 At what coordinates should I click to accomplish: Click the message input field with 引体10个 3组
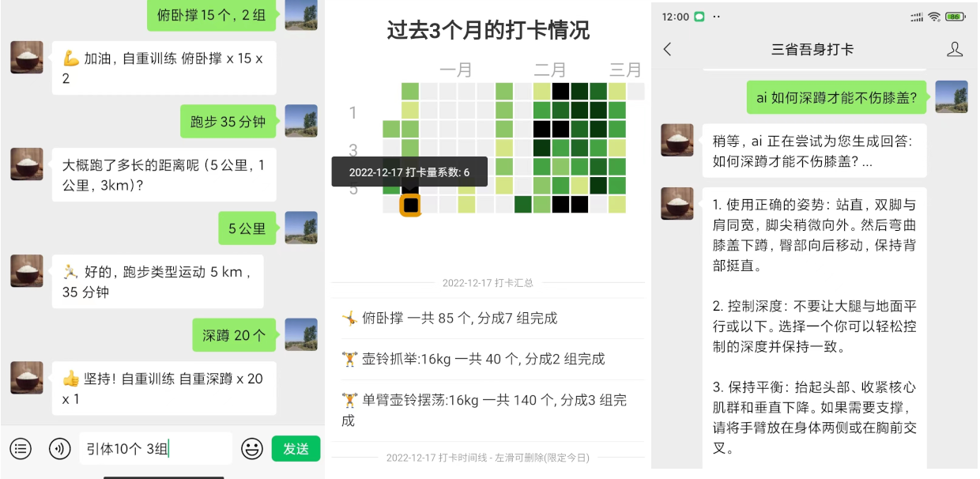156,449
